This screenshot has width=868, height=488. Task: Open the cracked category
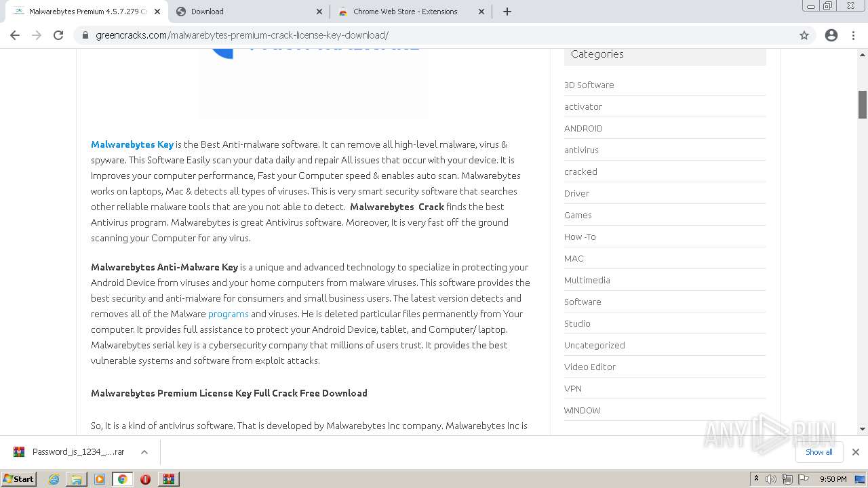580,171
